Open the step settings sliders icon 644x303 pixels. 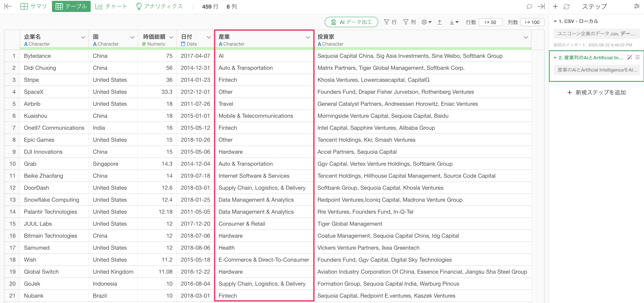tap(636, 6)
